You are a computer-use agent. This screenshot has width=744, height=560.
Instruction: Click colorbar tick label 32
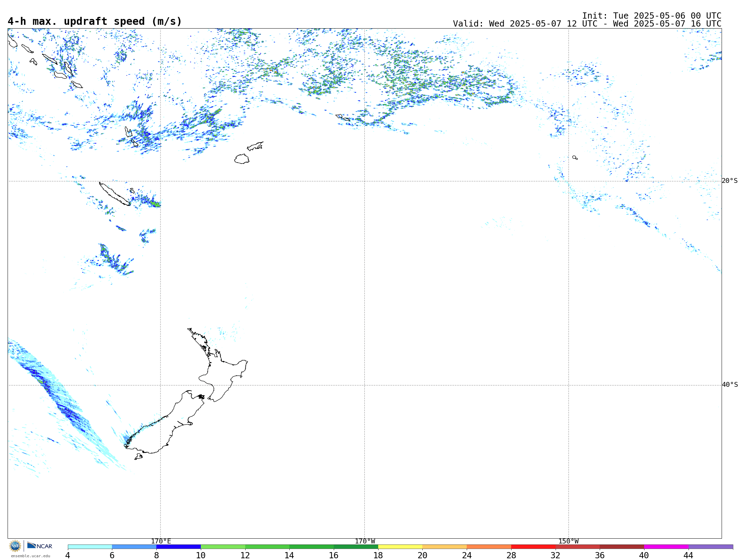click(x=556, y=555)
